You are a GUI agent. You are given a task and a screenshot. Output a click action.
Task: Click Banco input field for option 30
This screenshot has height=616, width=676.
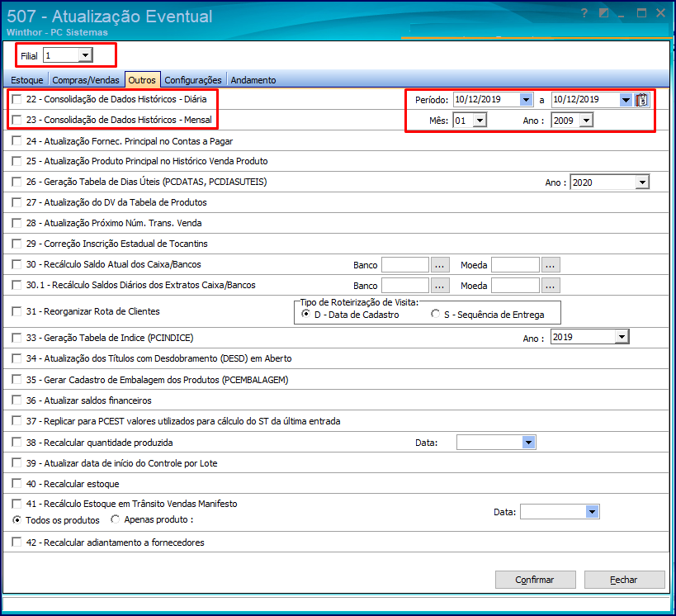point(405,265)
